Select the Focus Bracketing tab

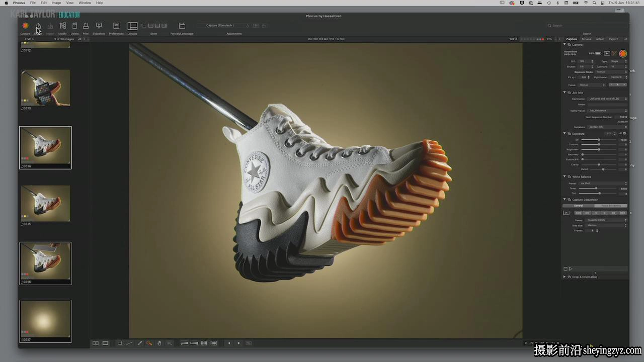(611, 206)
